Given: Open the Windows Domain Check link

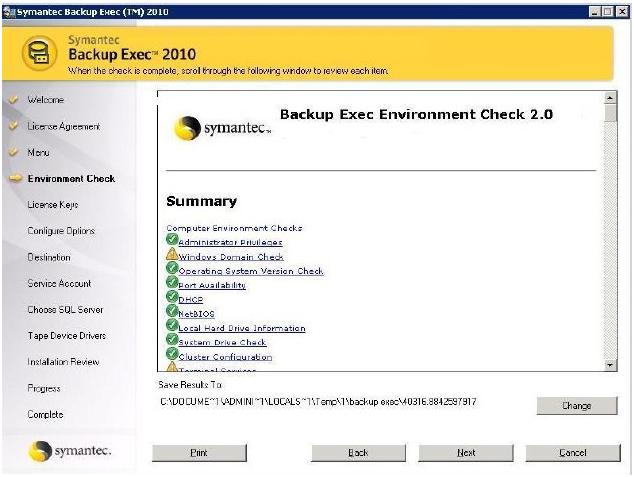Looking at the screenshot, I should (231, 257).
